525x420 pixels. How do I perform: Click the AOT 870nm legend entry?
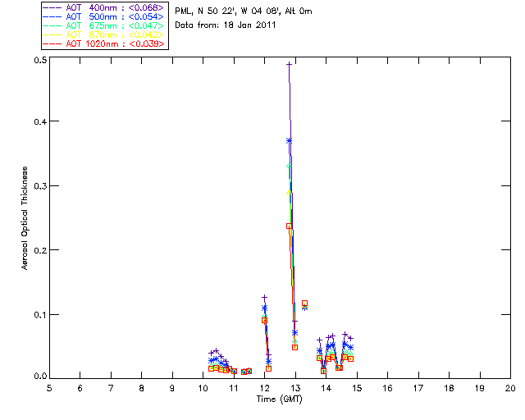click(x=103, y=34)
